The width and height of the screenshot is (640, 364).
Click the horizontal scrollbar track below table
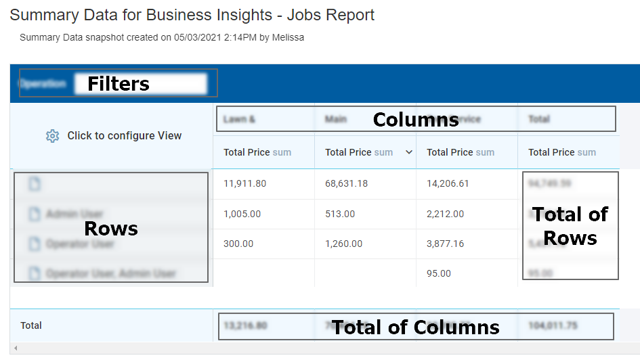coord(325,348)
